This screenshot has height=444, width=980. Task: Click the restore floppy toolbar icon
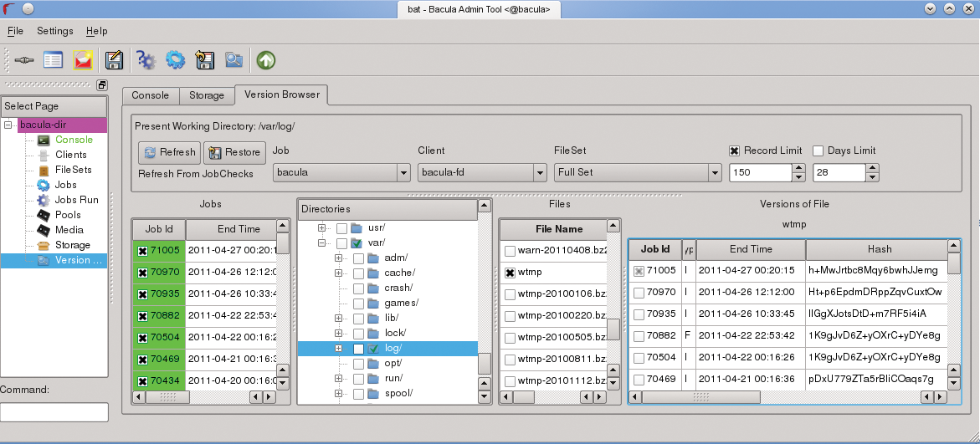coord(204,60)
